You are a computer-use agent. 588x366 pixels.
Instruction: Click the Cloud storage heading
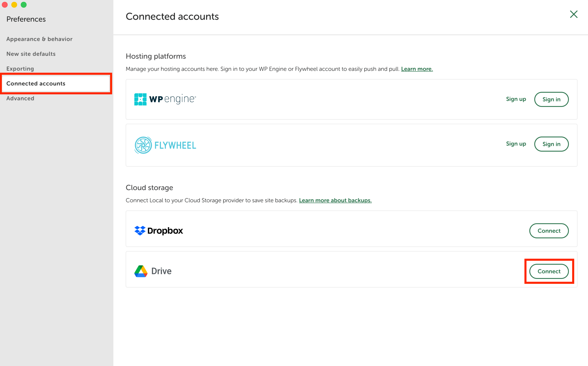click(150, 188)
